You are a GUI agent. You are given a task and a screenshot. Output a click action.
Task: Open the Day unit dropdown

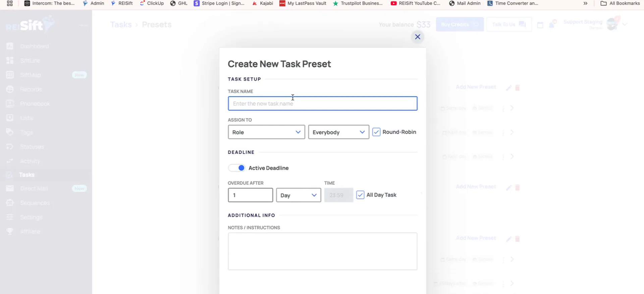coord(299,195)
